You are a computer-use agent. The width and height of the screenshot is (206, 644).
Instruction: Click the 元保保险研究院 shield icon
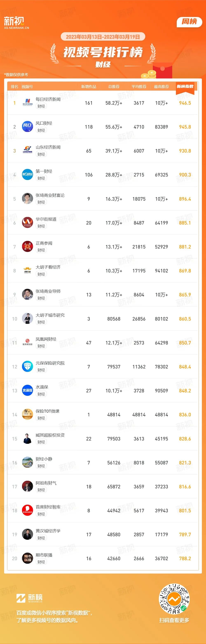click(27, 367)
